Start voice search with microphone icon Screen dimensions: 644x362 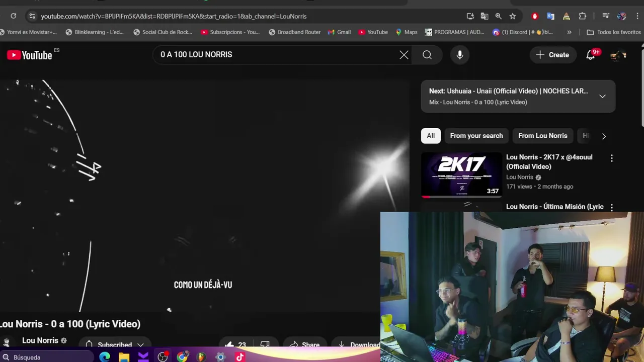pos(460,55)
